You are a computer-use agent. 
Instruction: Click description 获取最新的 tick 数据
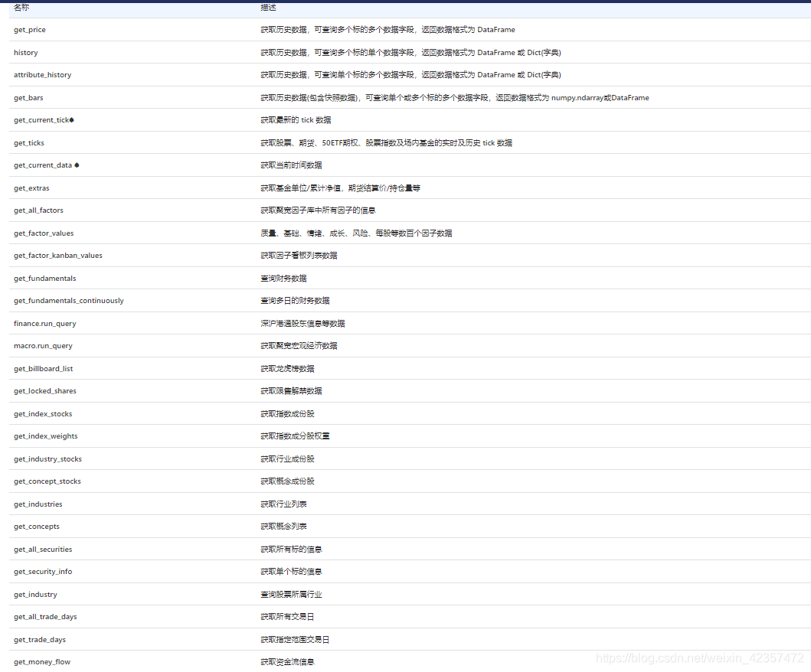click(x=296, y=120)
